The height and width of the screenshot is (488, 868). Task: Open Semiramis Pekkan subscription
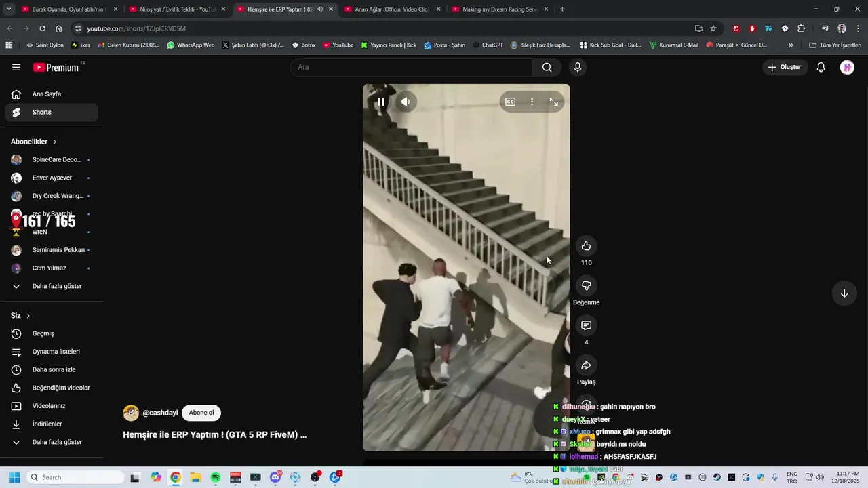click(52, 250)
